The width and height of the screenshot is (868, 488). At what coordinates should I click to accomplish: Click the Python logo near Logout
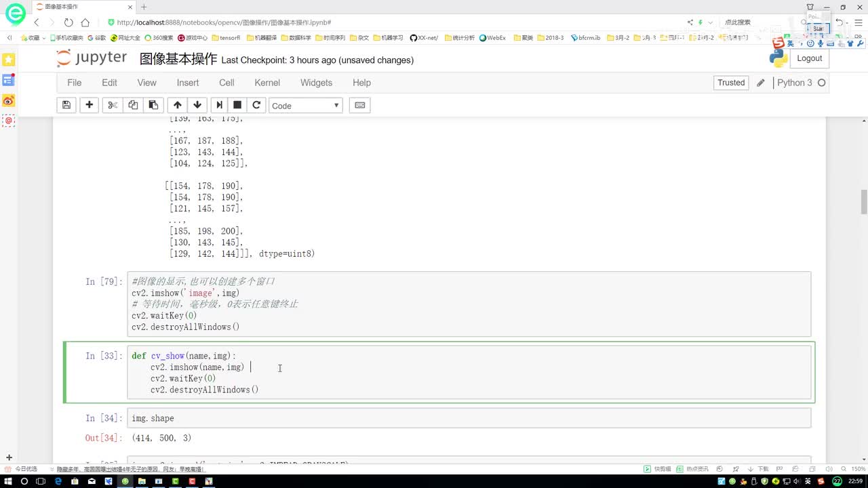coord(778,58)
